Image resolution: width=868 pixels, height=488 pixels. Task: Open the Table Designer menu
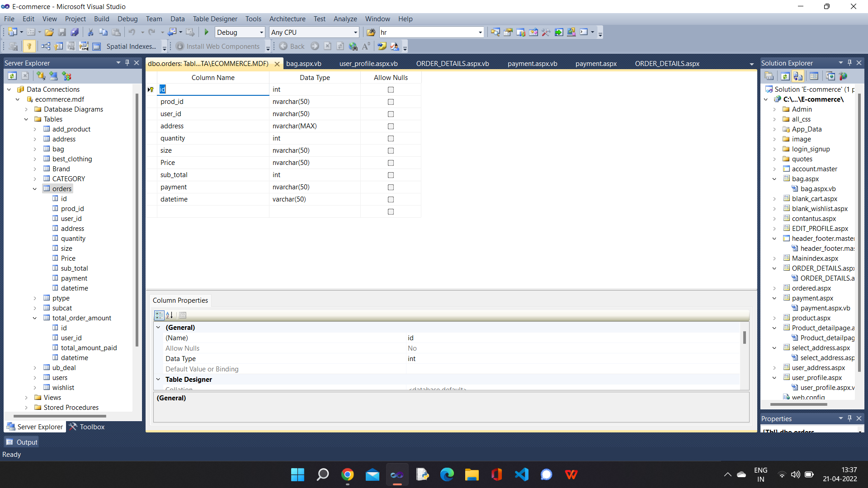(x=215, y=19)
